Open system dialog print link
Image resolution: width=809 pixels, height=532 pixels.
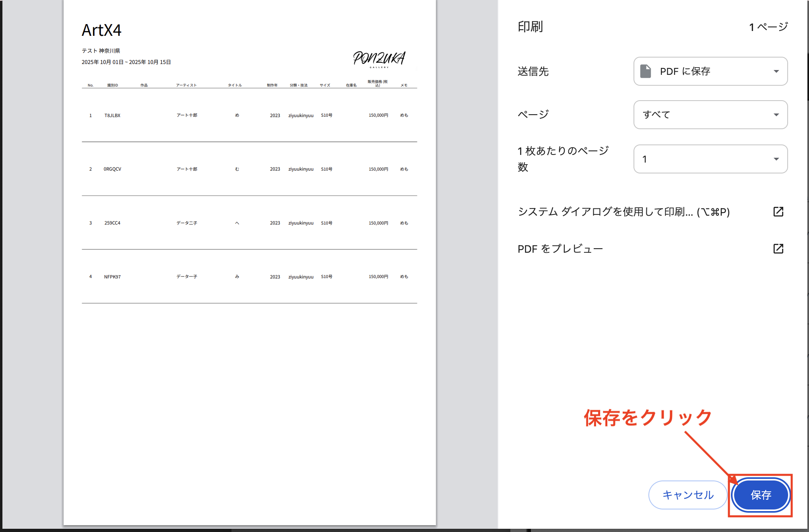point(623,212)
